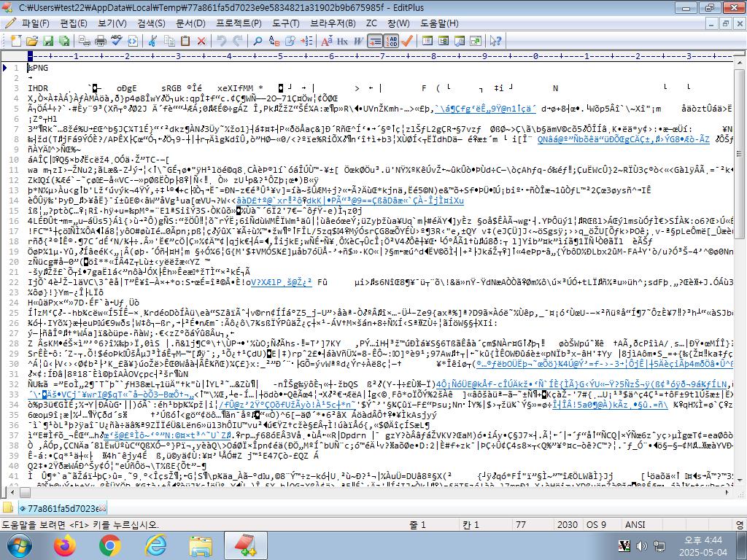This screenshot has height=560, width=747.
Task: Toggle the Directory window toolbar icon
Action: [444, 41]
